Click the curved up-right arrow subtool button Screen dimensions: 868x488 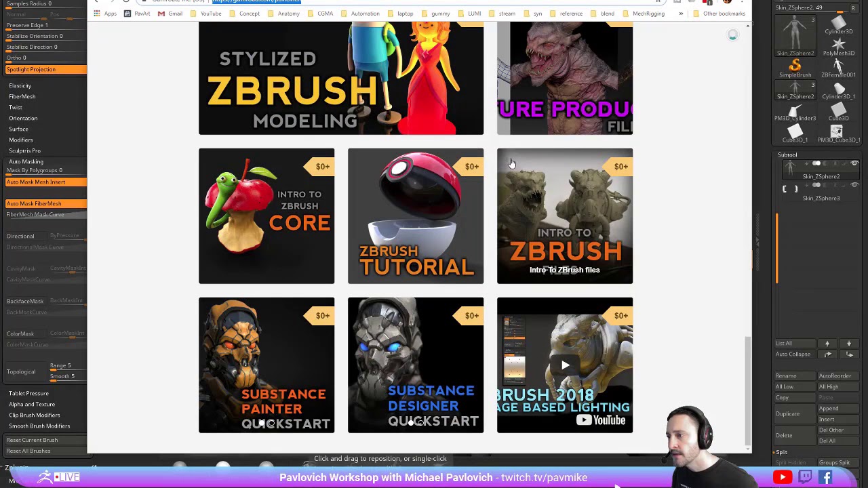click(827, 354)
